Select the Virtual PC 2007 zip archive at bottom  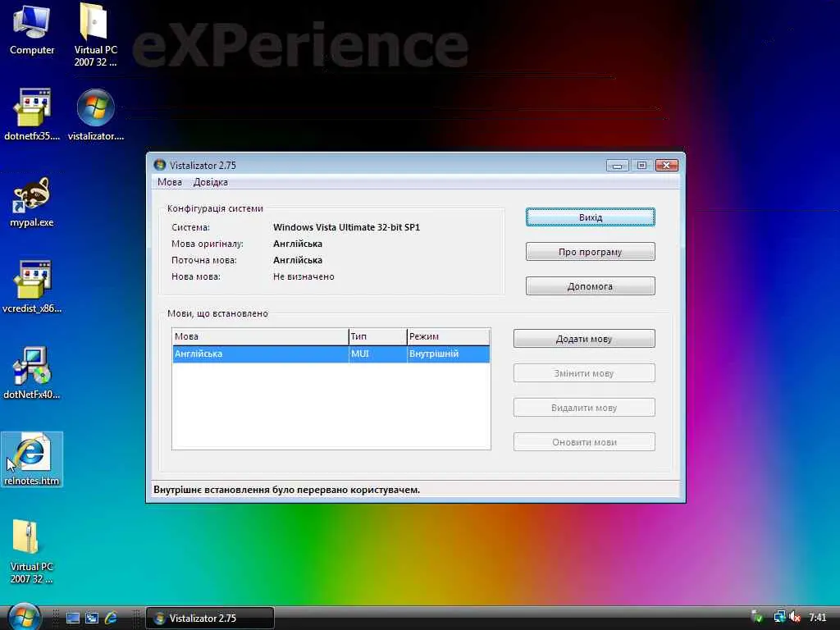(x=32, y=552)
